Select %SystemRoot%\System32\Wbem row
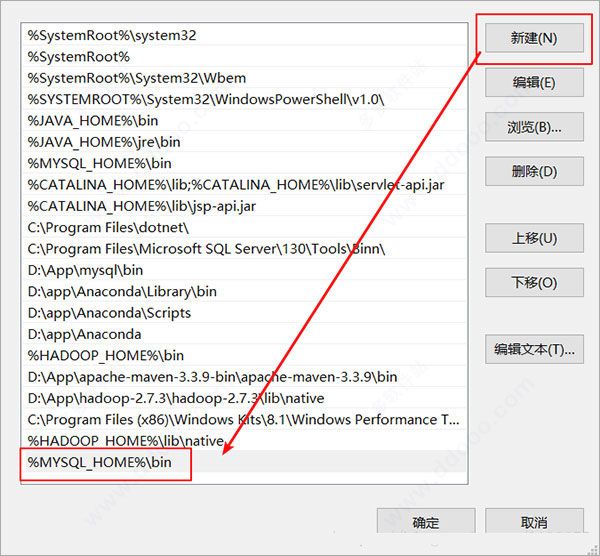Image resolution: width=600 pixels, height=556 pixels. point(244,78)
